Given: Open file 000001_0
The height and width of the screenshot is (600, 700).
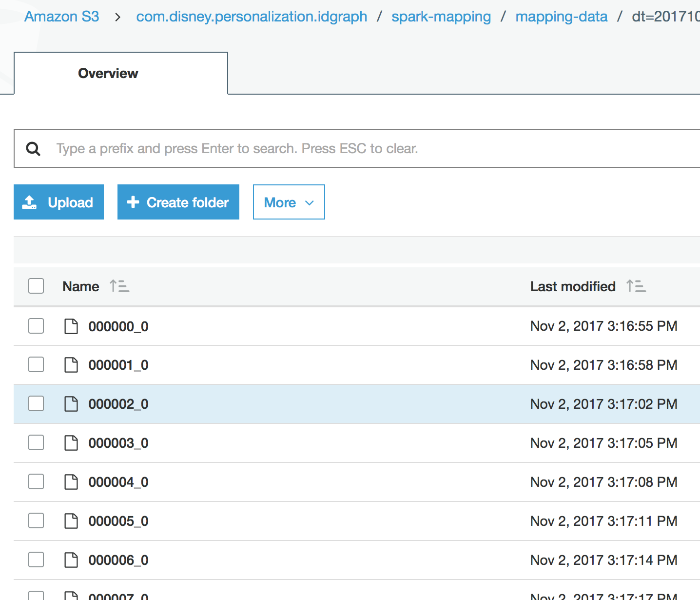Looking at the screenshot, I should [x=118, y=365].
